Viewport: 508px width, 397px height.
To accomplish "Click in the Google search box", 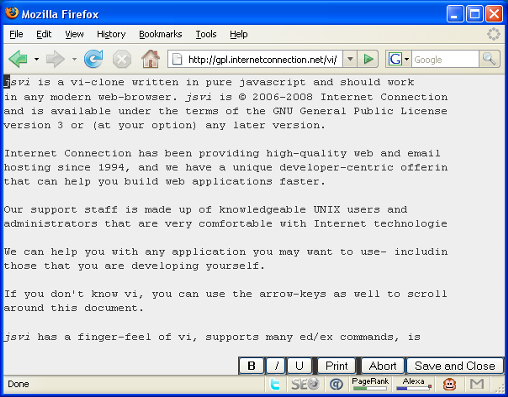I will tap(445, 60).
